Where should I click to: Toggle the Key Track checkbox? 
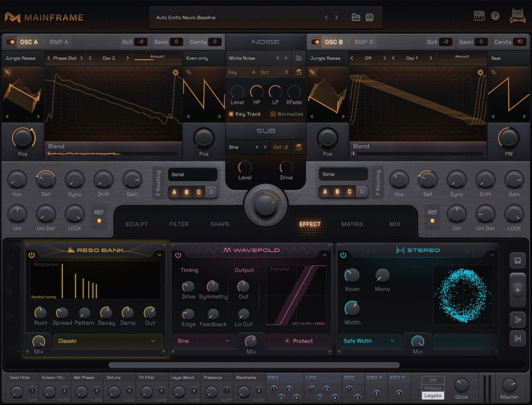tap(231, 114)
